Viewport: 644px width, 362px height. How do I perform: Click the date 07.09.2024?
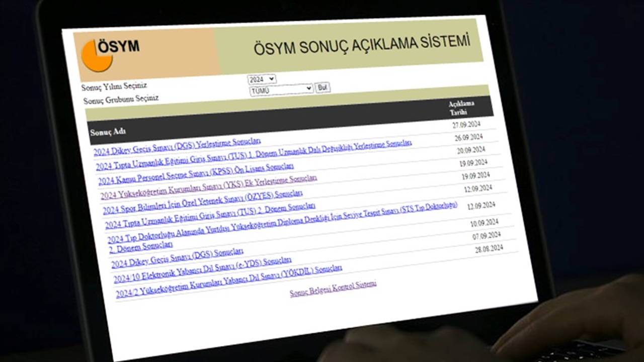coord(487,236)
